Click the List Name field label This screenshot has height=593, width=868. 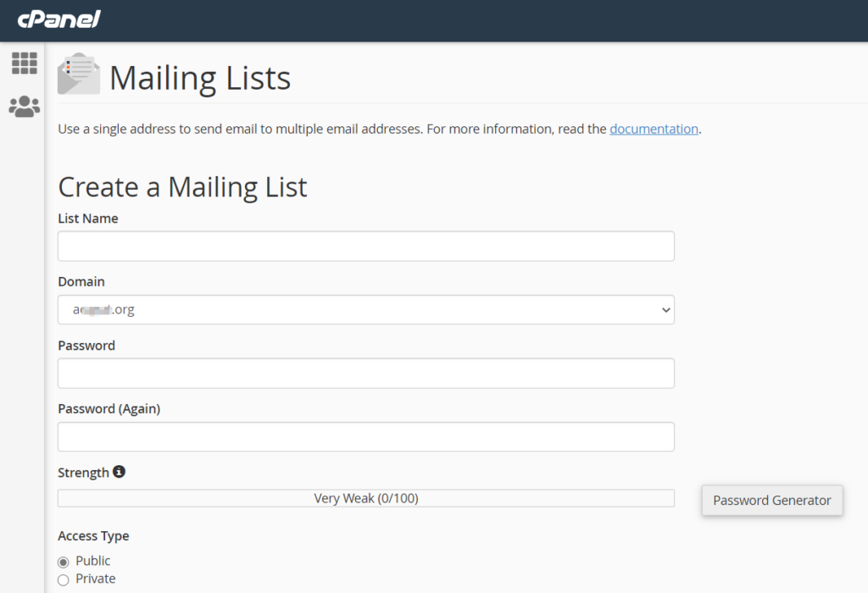click(88, 219)
